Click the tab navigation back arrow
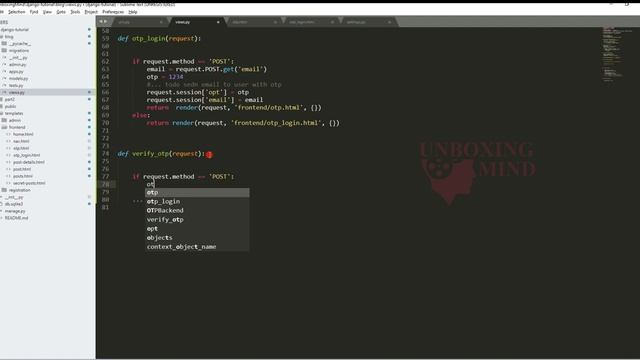 click(x=101, y=22)
